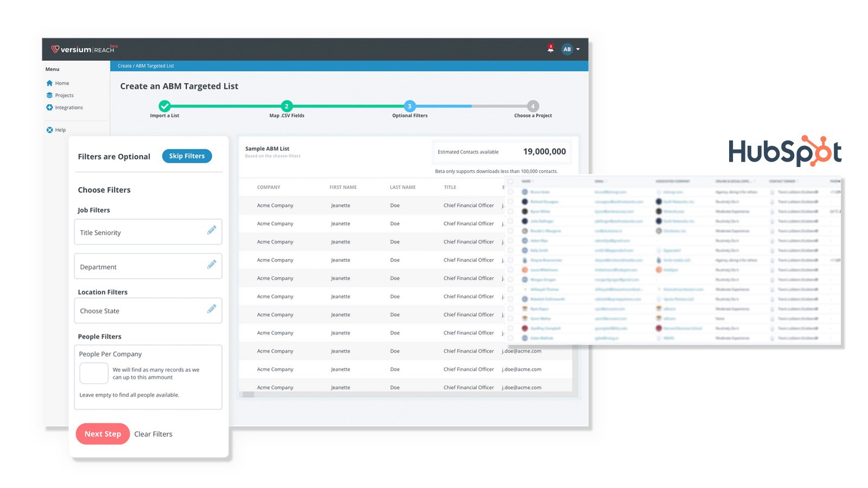This screenshot has height=488, width=868.
Task: Select step 2 Map .CSV Fields circle
Action: (286, 106)
